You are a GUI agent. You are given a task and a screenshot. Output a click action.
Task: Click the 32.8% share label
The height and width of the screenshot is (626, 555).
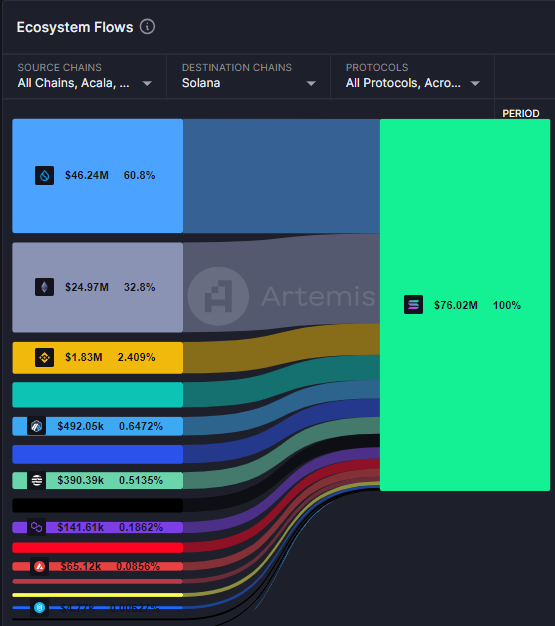pyautogui.click(x=139, y=287)
